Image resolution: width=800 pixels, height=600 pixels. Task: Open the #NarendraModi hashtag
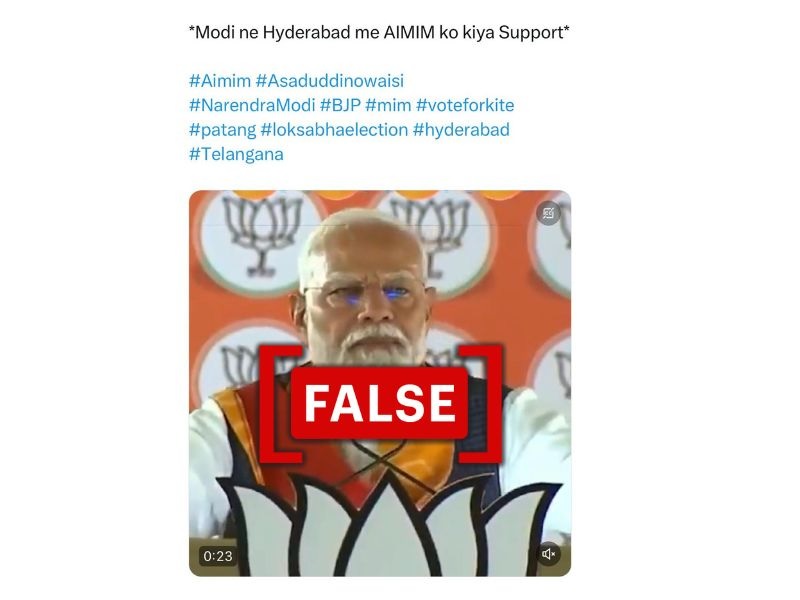pos(252,105)
